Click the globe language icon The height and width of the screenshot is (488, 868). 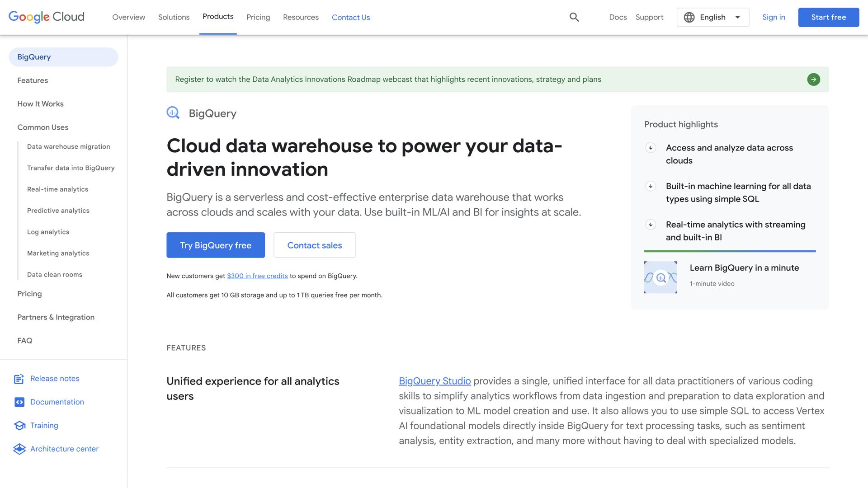coord(689,17)
